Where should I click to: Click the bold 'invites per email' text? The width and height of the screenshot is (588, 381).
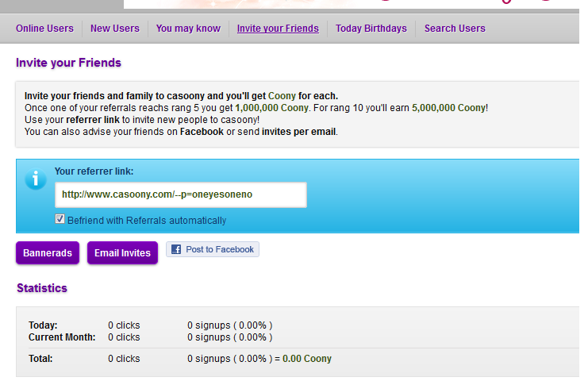pyautogui.click(x=298, y=132)
